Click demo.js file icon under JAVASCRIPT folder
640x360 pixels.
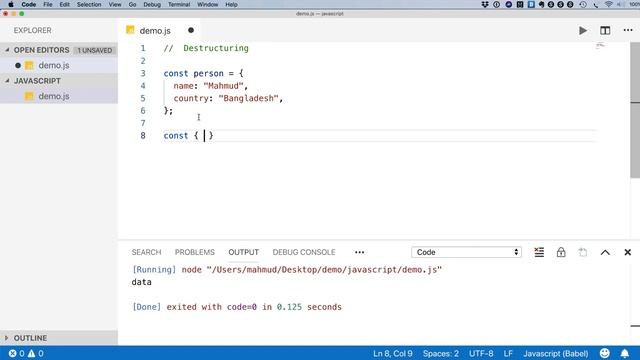tap(29, 96)
